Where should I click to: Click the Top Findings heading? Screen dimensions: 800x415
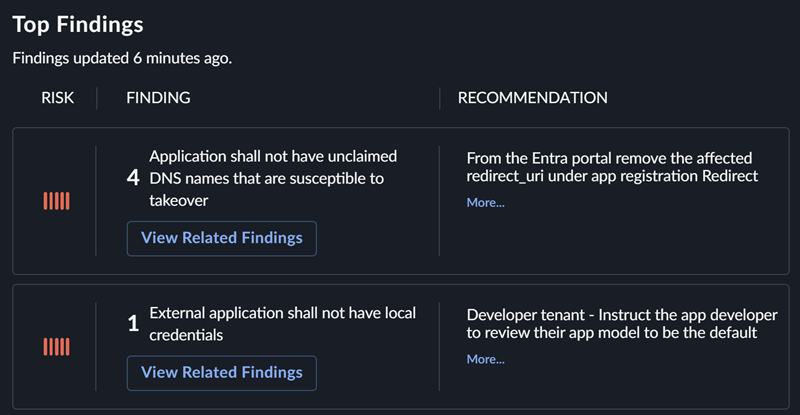[x=78, y=24]
